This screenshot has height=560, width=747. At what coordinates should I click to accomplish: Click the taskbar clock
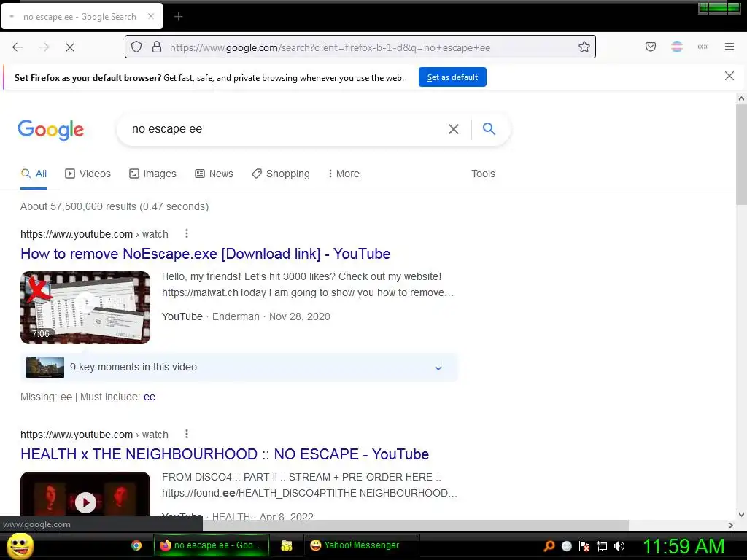click(684, 546)
